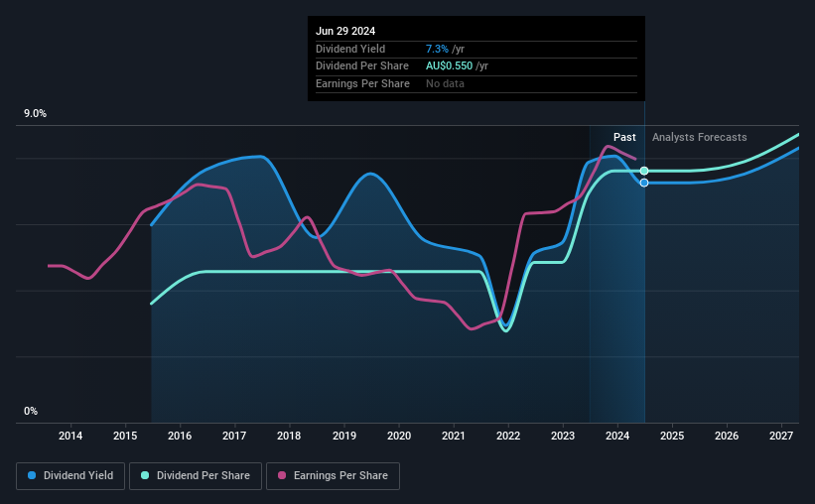Click the 2015 x-axis label
Image resolution: width=815 pixels, height=504 pixels.
[125, 436]
